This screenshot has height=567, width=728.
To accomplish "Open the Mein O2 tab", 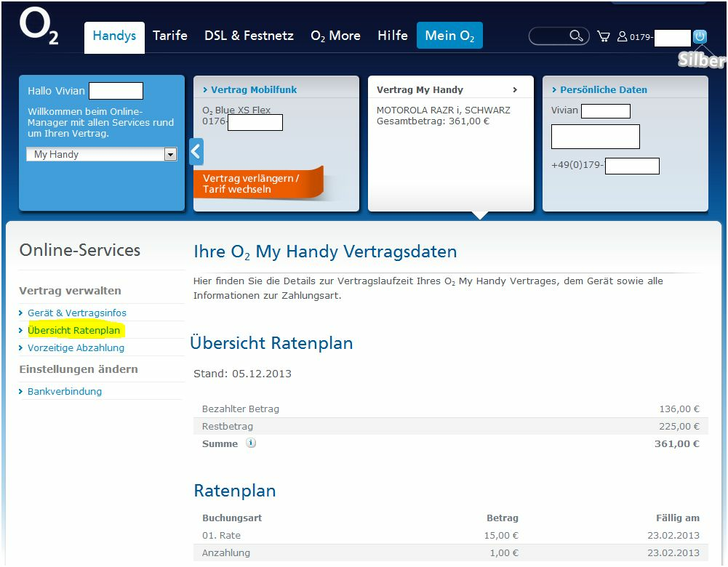I will 449,36.
